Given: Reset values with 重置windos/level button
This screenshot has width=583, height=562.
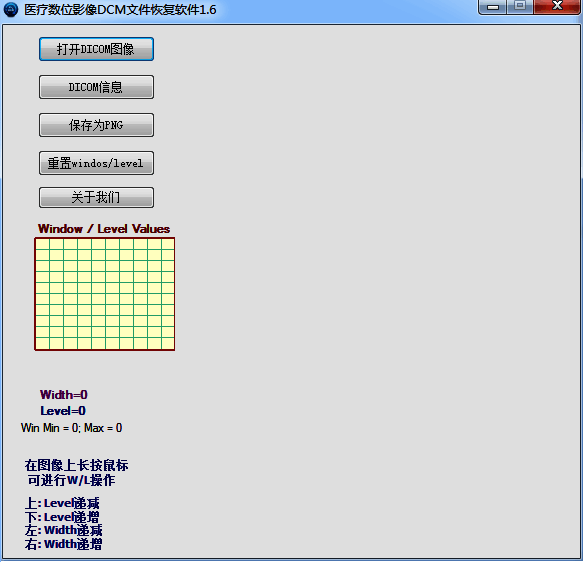Looking at the screenshot, I should (x=96, y=163).
